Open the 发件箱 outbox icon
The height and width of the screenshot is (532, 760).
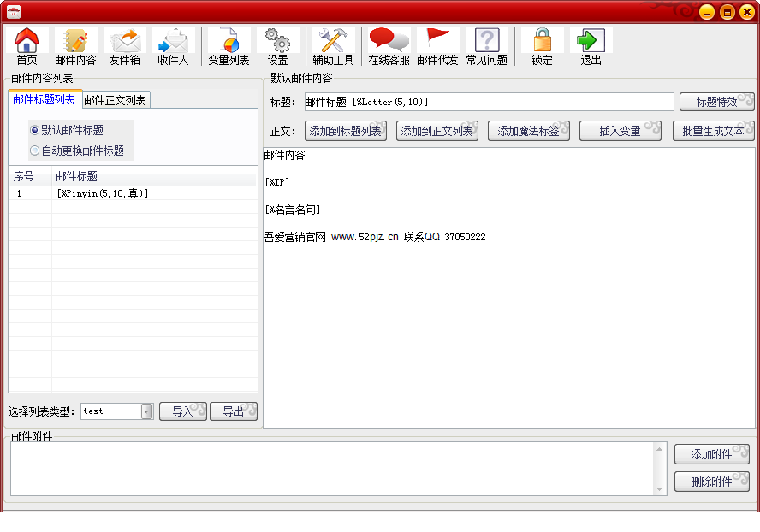[125, 46]
